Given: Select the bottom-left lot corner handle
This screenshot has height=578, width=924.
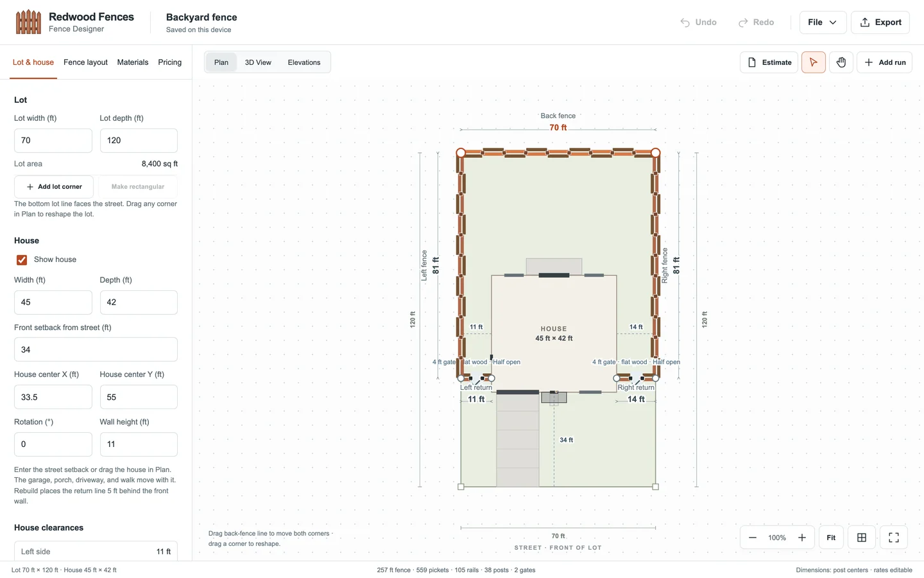Looking at the screenshot, I should pyautogui.click(x=461, y=487).
